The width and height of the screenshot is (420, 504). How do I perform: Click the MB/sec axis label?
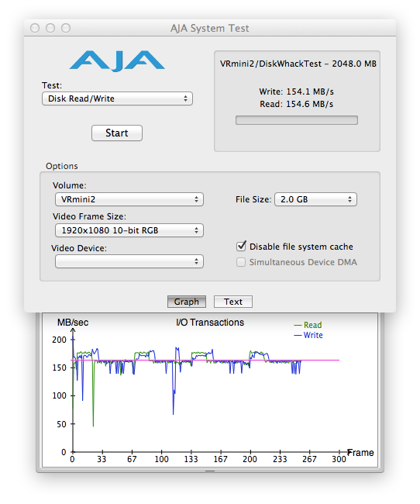[73, 323]
